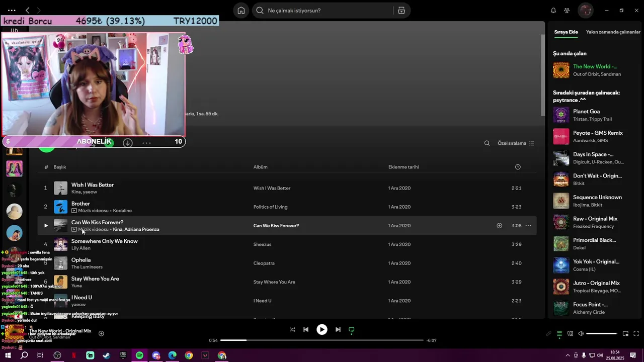The height and width of the screenshot is (362, 644).
Task: Open the notifications bell icon
Action: pos(553,11)
